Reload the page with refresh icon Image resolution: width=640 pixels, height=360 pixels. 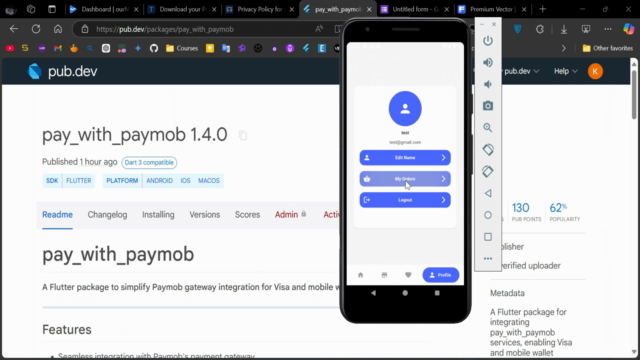pyautogui.click(x=36, y=29)
